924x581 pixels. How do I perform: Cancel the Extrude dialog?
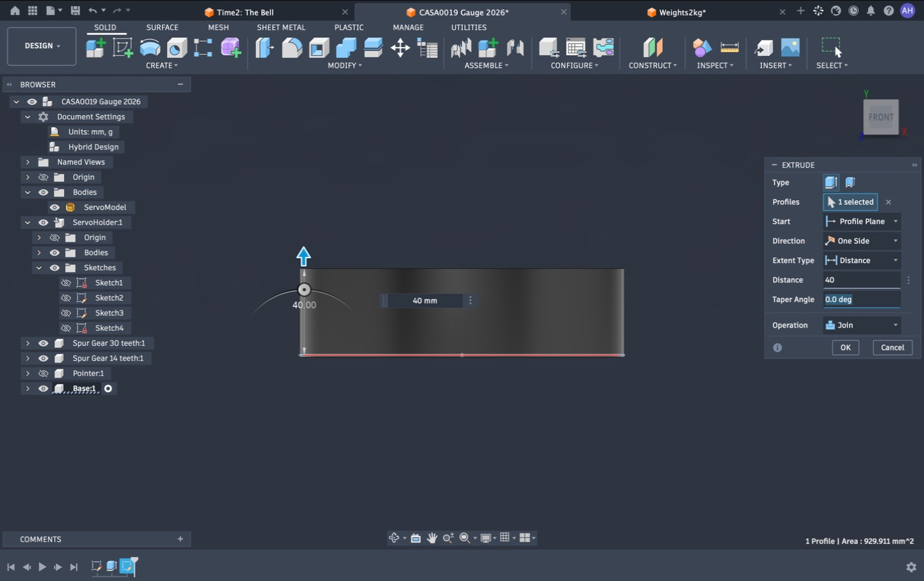coord(892,348)
